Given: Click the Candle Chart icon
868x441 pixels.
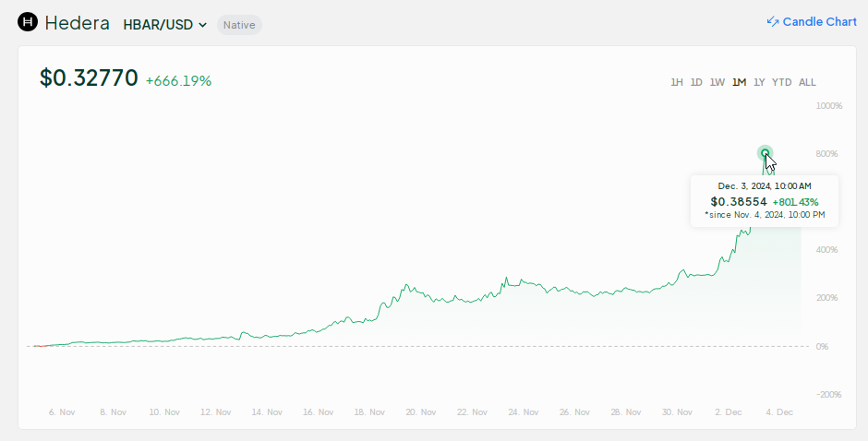Looking at the screenshot, I should pyautogui.click(x=773, y=22).
